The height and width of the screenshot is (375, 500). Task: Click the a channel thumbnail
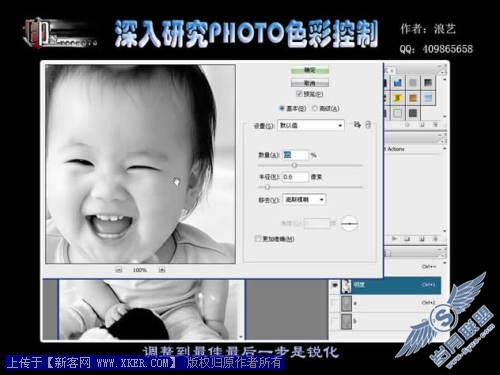pos(346,304)
